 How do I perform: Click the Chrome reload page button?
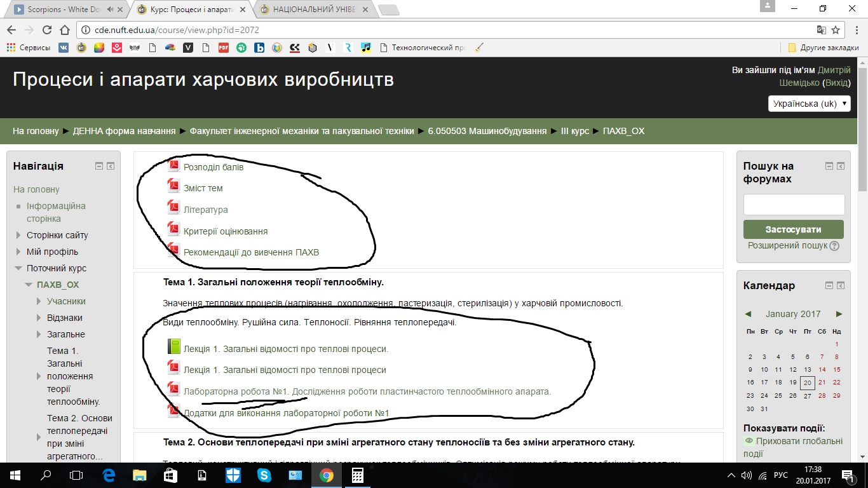click(46, 30)
